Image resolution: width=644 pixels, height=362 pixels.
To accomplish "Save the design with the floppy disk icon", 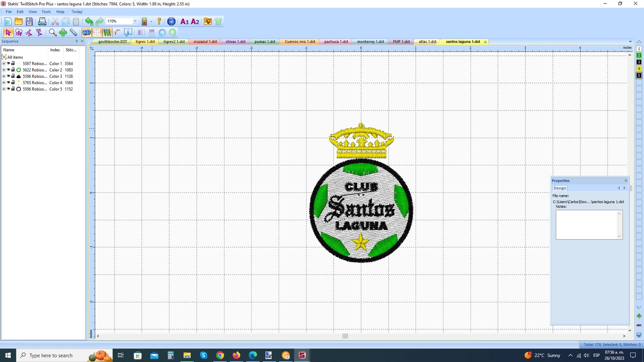I will pyautogui.click(x=29, y=21).
